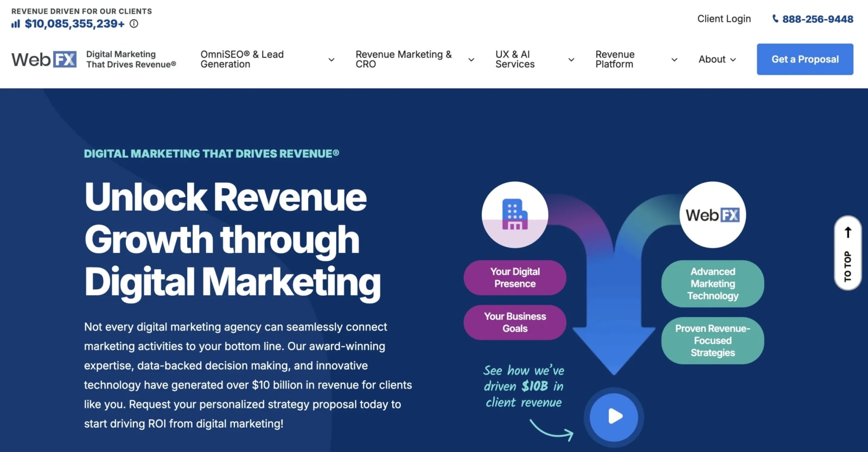Screen dimensions: 868x452
Task: Open Revenue Platform menu
Action: tap(615, 59)
